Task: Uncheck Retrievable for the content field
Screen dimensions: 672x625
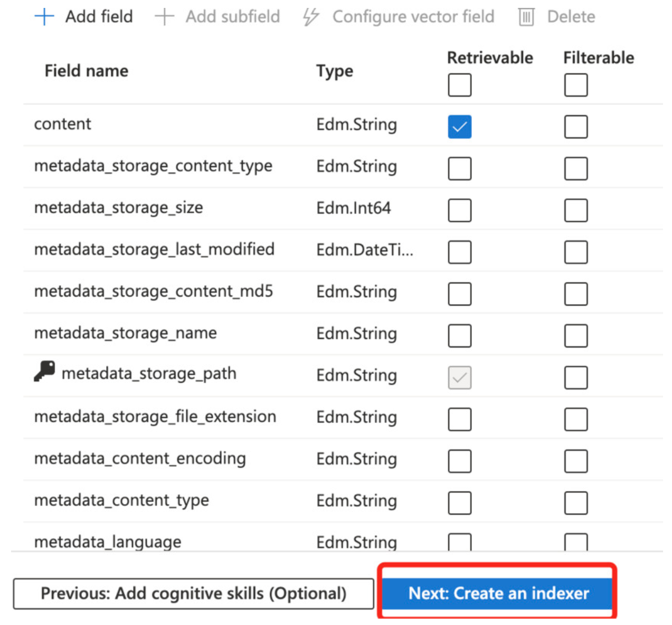Action: [x=459, y=127]
